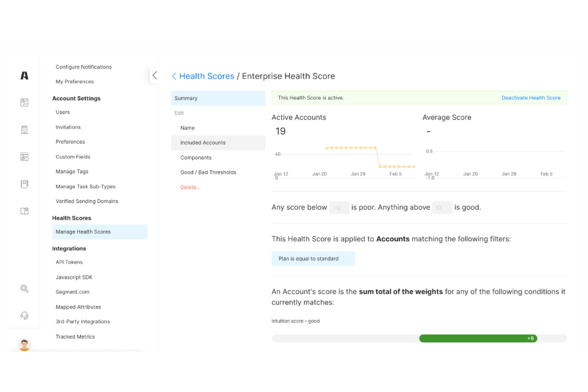Open the contacts card icon
This screenshot has width=588, height=392.
click(x=24, y=157)
